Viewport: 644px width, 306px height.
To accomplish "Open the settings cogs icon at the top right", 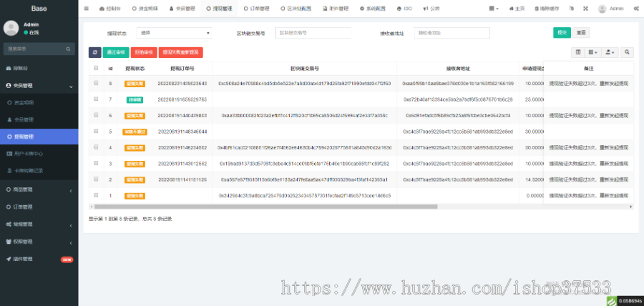I will (636, 8).
